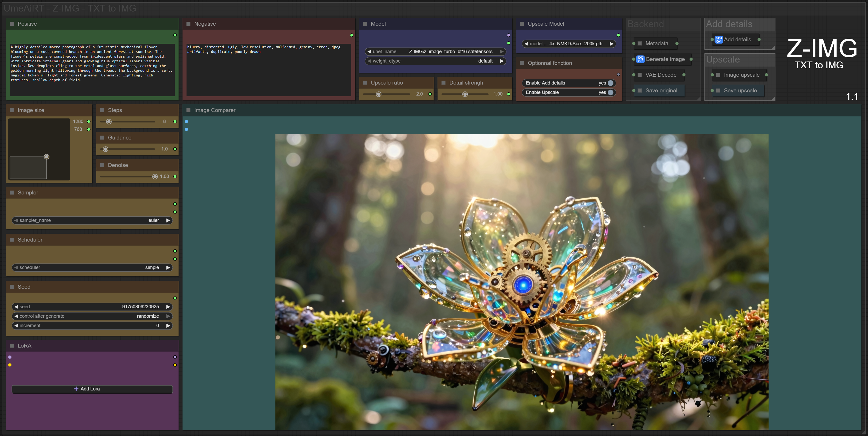Screen dimensions: 868x436
Task: Click the Generate image workflow icon
Action: click(640, 59)
